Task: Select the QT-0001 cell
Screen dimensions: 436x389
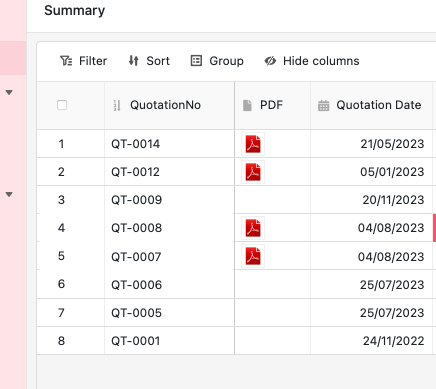Action: pos(169,341)
